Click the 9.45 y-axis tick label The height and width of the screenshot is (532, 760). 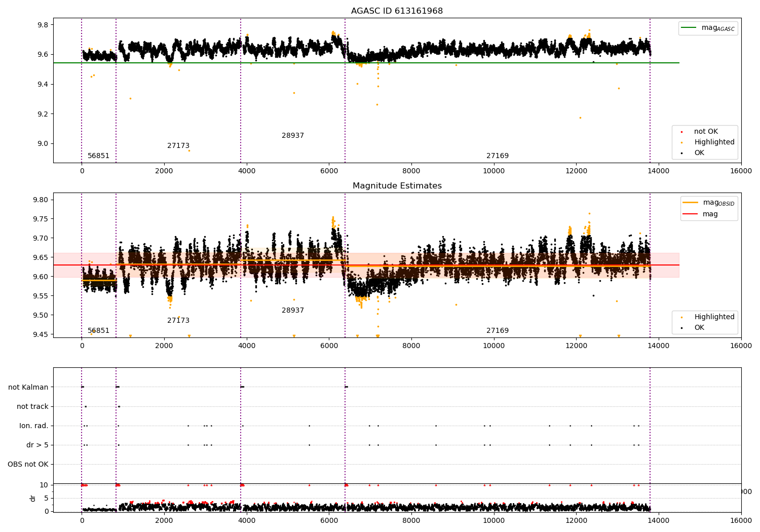coord(41,335)
